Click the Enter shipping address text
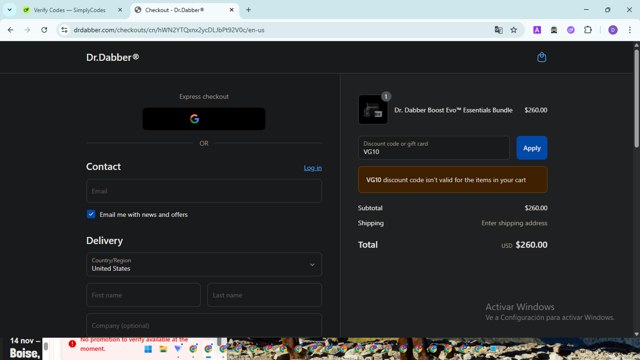The height and width of the screenshot is (360, 640). tap(514, 223)
